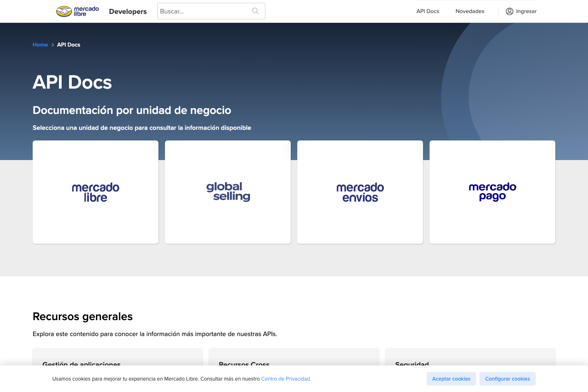Open the Mercado Envíos documentation card
This screenshot has height=392, width=588.
pyautogui.click(x=360, y=192)
